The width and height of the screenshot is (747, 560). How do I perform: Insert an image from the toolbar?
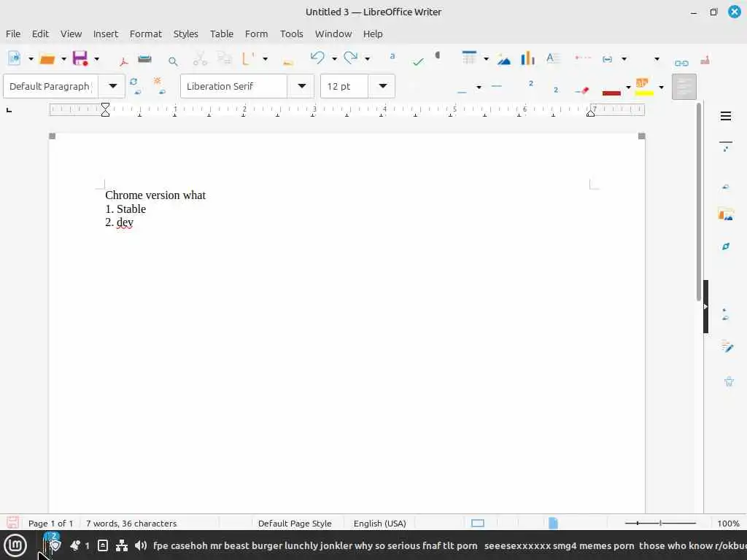pos(504,60)
